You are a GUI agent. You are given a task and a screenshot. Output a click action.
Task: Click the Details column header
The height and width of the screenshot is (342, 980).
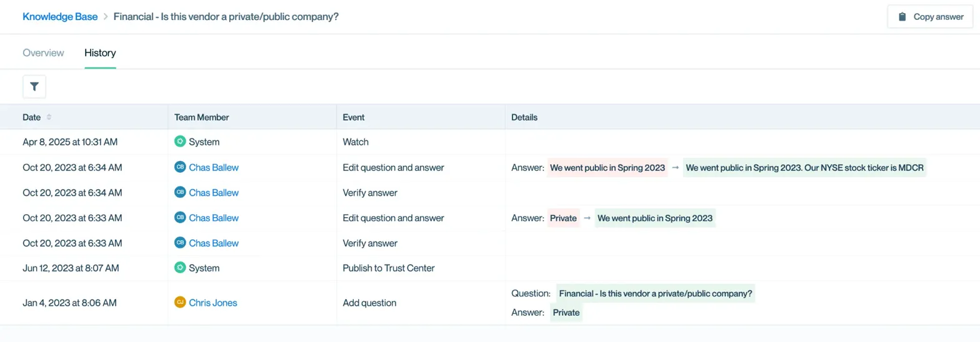[x=524, y=117]
